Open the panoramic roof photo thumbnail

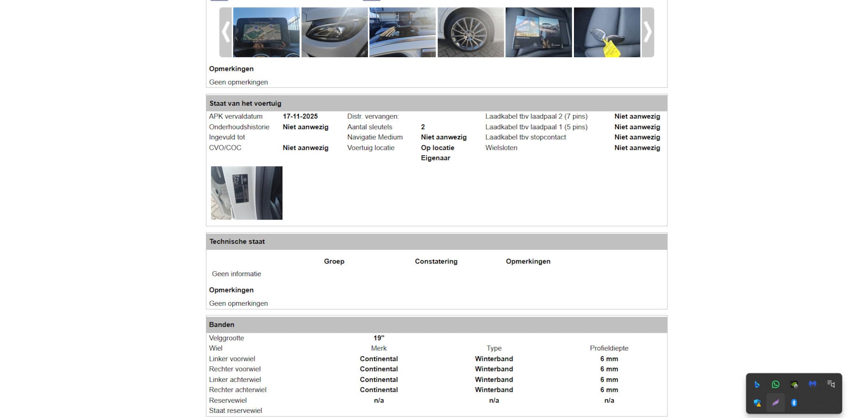[402, 32]
